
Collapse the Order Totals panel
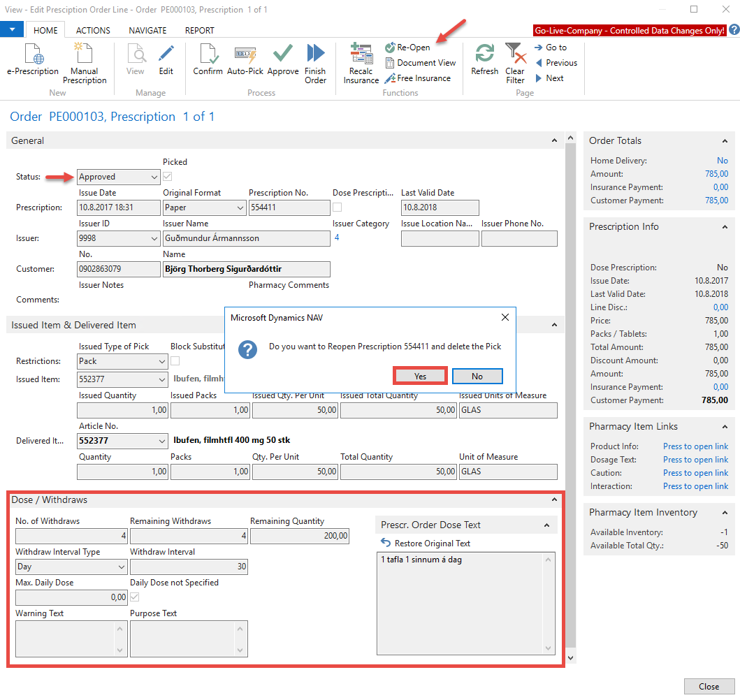pyautogui.click(x=725, y=141)
